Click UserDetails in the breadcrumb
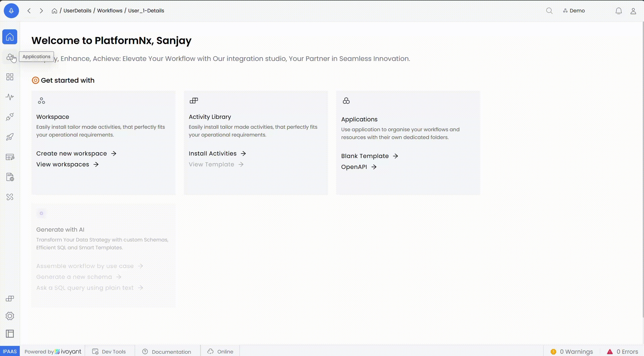This screenshot has width=644, height=356. [x=77, y=11]
